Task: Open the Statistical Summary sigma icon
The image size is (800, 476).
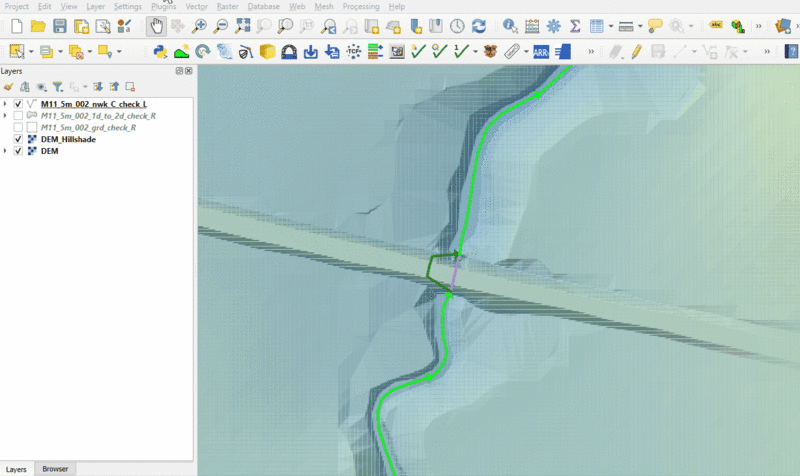Action: coord(575,26)
